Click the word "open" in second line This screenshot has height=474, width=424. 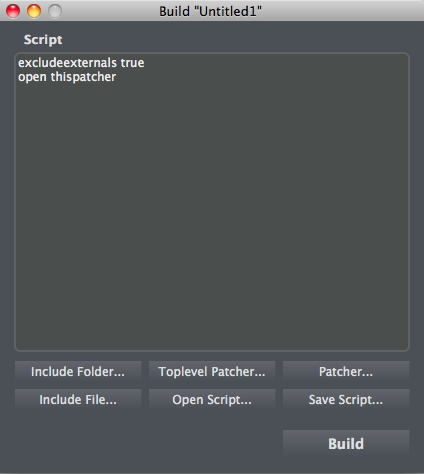tap(32, 78)
